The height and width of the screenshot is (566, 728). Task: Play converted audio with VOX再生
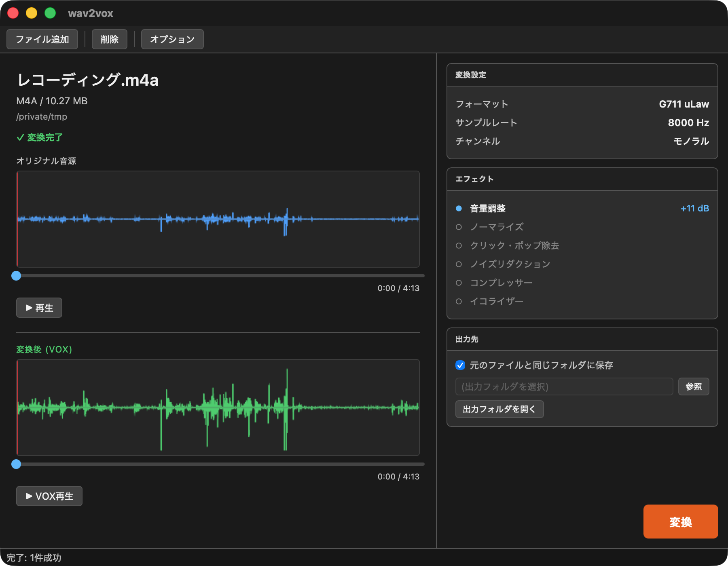coord(49,496)
